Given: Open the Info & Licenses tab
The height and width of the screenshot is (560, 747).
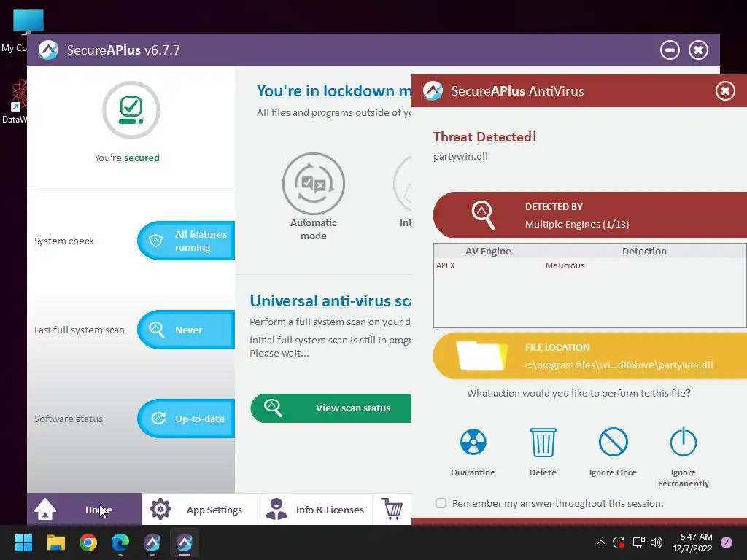Looking at the screenshot, I should 315,510.
